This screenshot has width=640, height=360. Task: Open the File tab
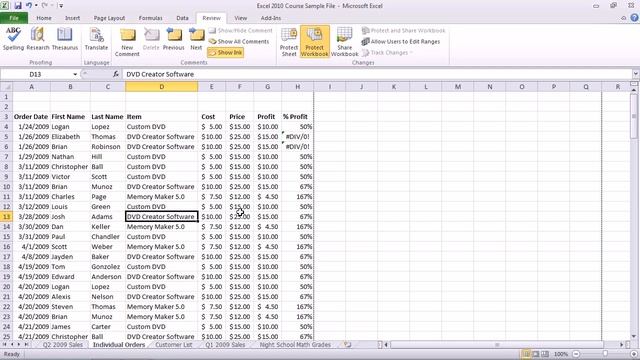click(x=14, y=18)
